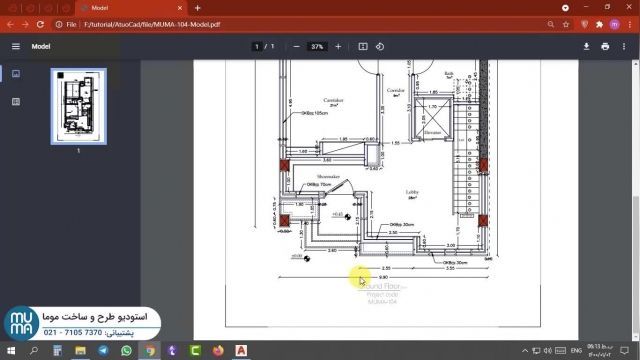This screenshot has height=360, width=640.
Task: Open the PDF viewer sidebar menu
Action: pos(16,47)
